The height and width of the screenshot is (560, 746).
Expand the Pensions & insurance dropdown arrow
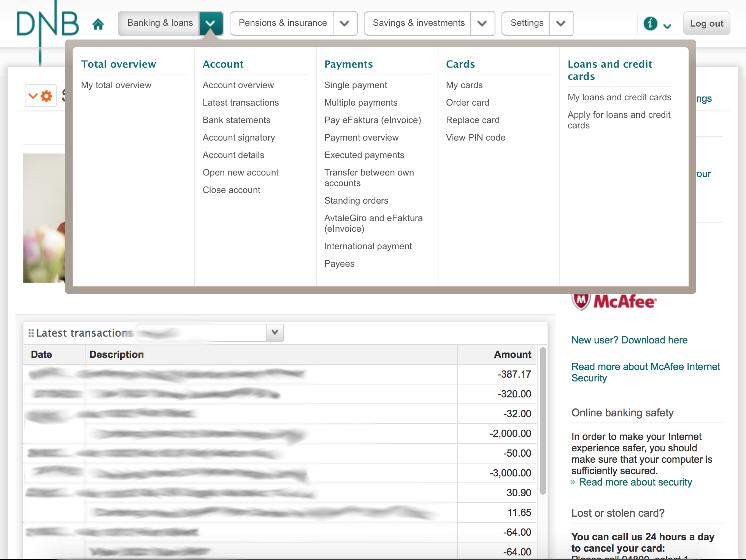tap(344, 24)
